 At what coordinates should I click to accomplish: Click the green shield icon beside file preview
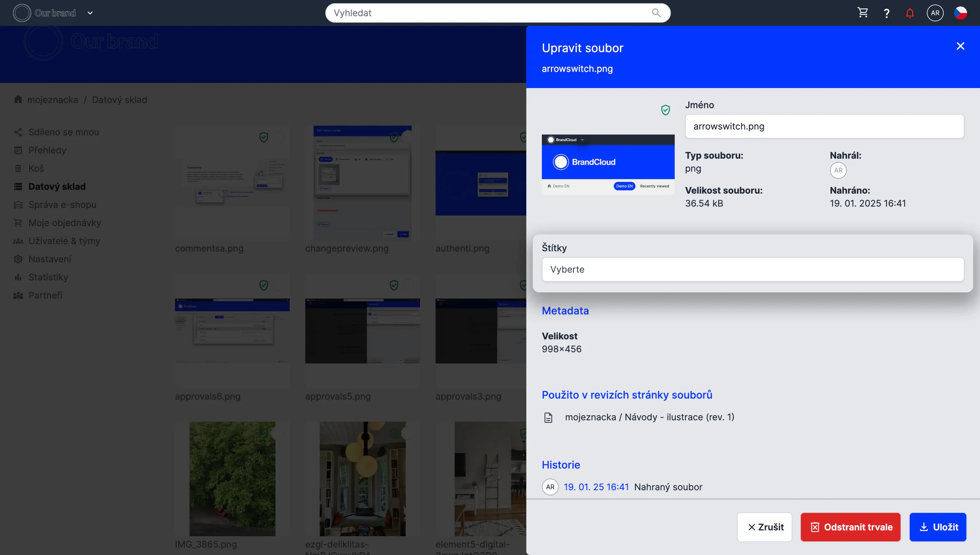click(x=665, y=110)
